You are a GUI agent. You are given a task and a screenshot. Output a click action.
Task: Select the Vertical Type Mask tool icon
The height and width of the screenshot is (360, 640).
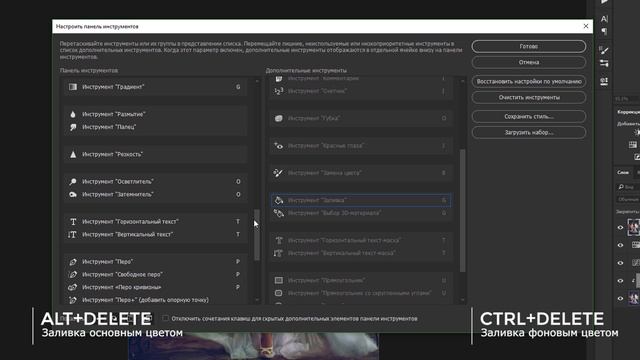(x=278, y=253)
